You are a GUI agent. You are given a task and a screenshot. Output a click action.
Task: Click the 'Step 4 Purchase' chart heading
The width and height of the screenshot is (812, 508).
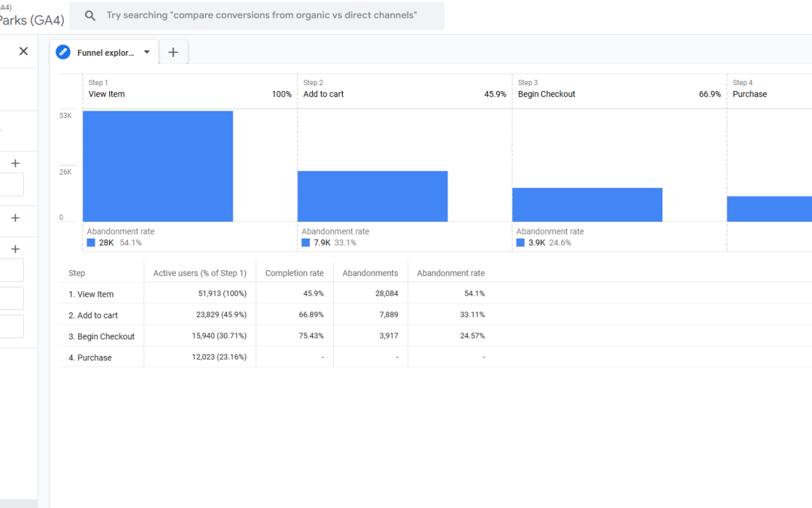(x=750, y=89)
